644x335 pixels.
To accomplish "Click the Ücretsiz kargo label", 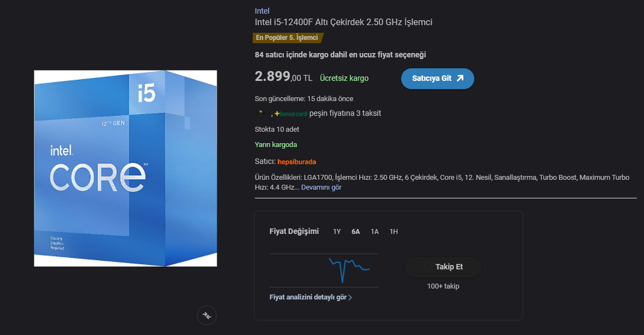I will 344,78.
